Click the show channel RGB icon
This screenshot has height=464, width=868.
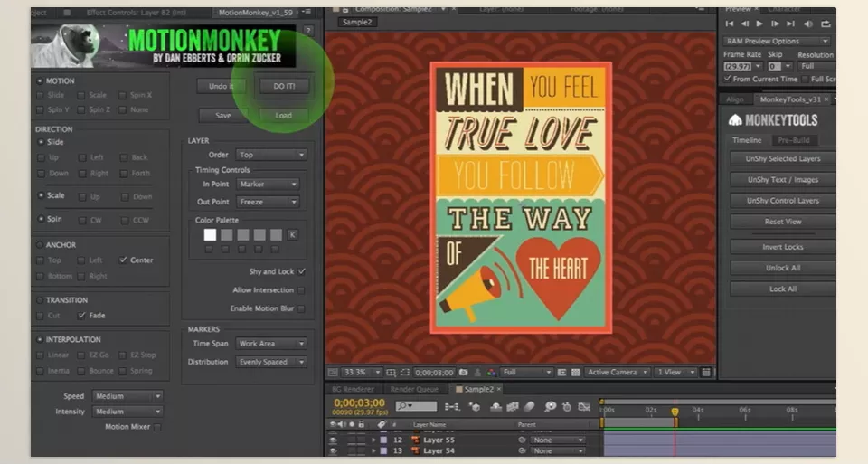[491, 372]
